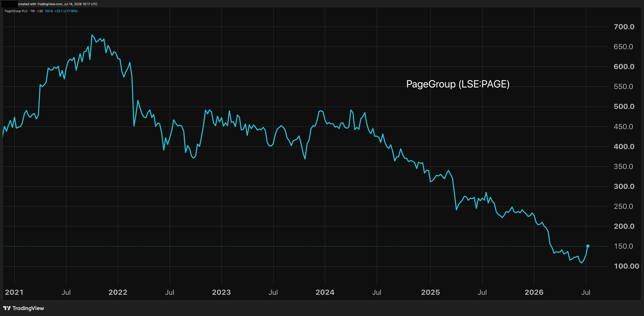Click the Jul label after 2022
The image size is (644, 316).
pos(170,292)
